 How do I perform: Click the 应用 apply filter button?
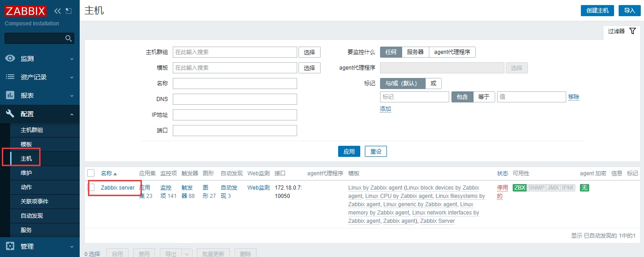tap(349, 151)
